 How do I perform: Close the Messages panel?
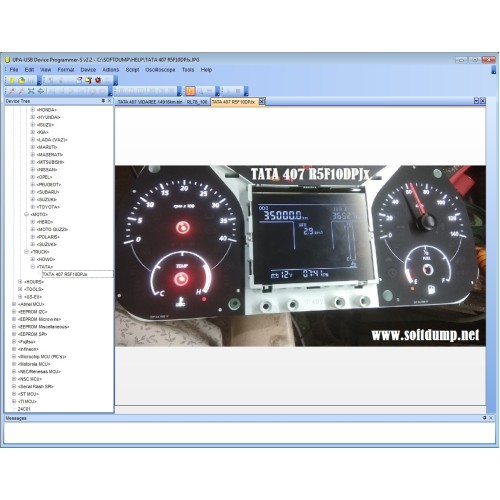pos(491,418)
